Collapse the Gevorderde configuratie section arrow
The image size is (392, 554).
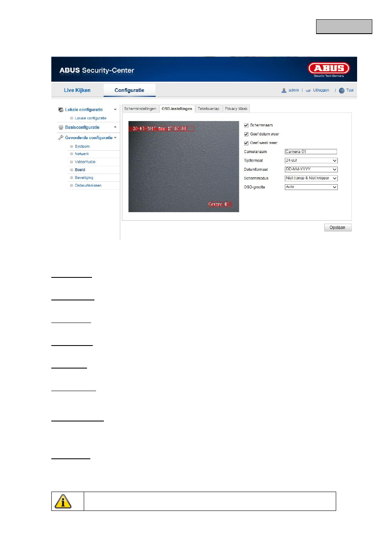point(115,137)
